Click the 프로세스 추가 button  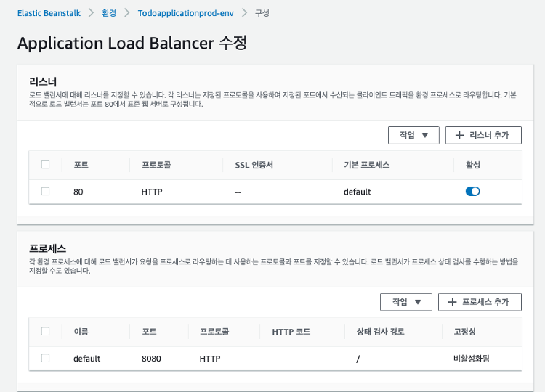tap(480, 302)
